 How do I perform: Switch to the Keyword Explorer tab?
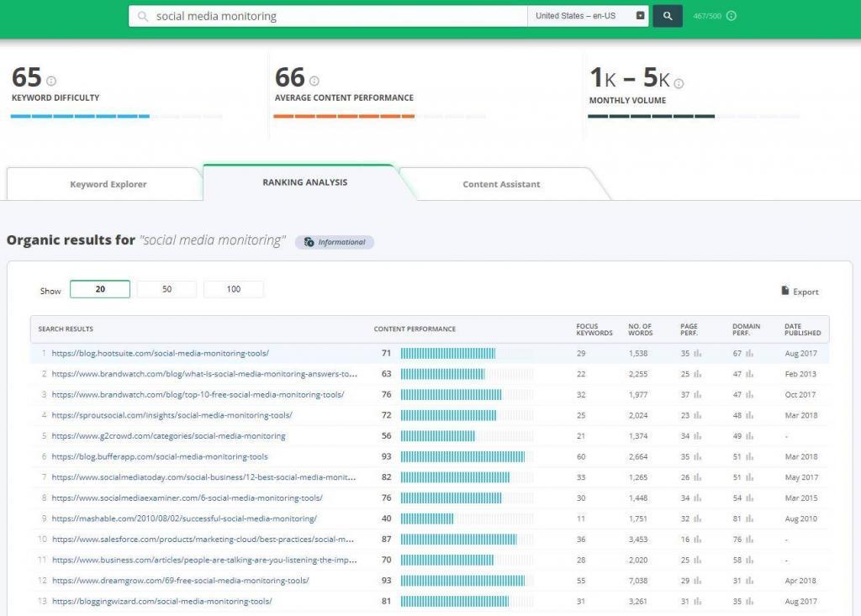(108, 184)
